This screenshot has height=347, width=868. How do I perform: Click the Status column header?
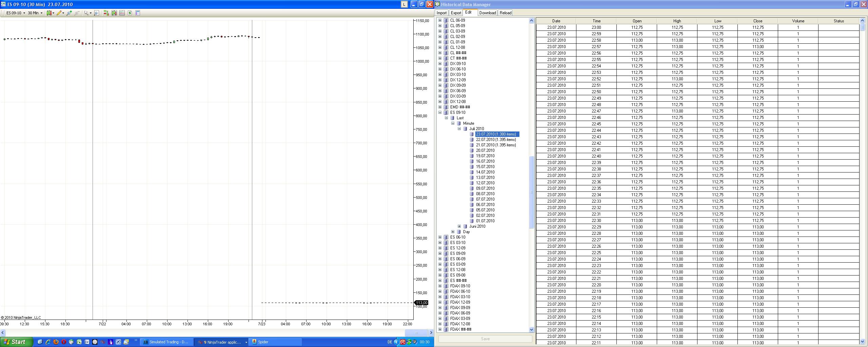pyautogui.click(x=839, y=21)
